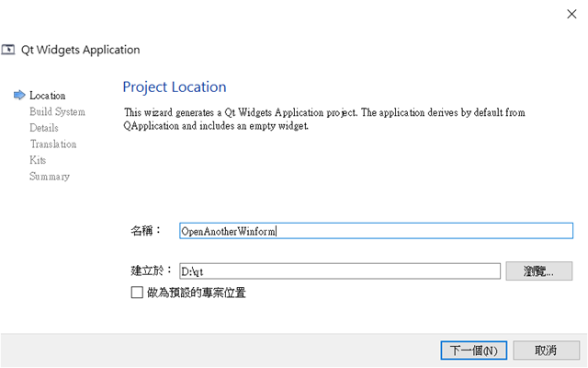Select the Build System step
Screen dimensions: 588x368
tap(57, 112)
